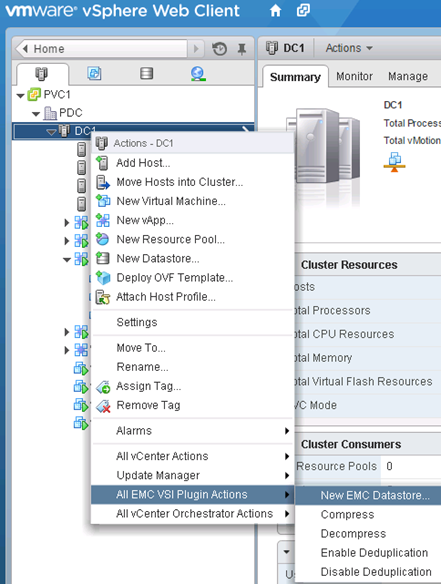Click the New Datastore icon

[103, 258]
